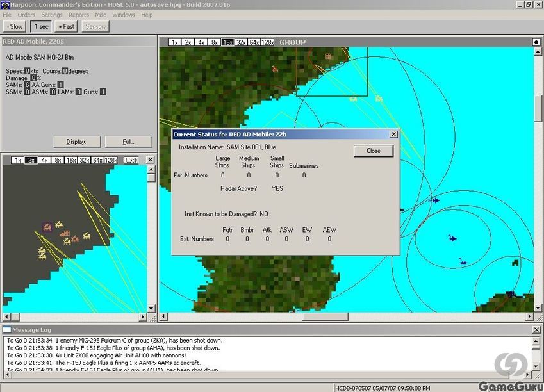Image resolution: width=544 pixels, height=392 pixels.
Task: Click the round dot button on the main map header
Action: (536, 42)
